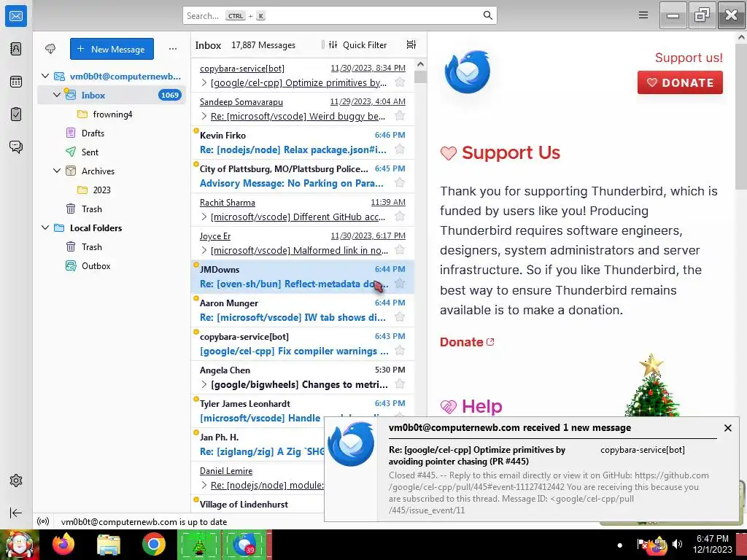Open File Explorer from taskbar
The image size is (747, 560).
[x=109, y=544]
